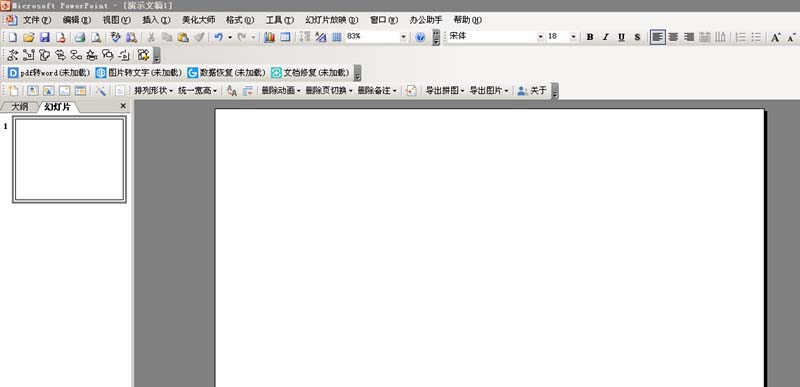Open the 编辑 menu
The height and width of the screenshot is (387, 800).
77,20
